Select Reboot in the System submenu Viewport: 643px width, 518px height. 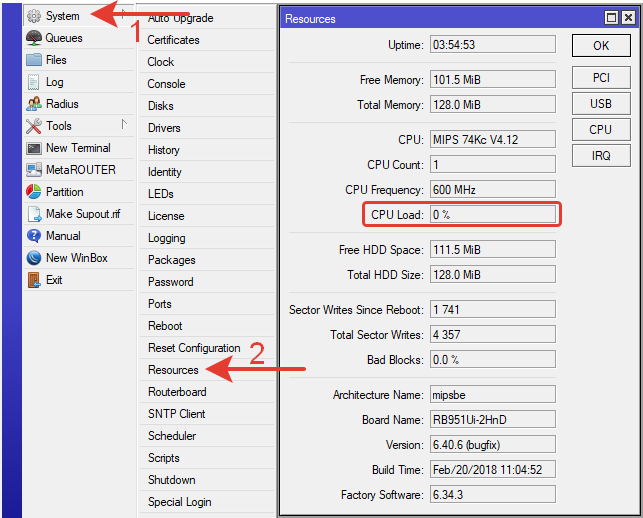[x=207, y=326]
